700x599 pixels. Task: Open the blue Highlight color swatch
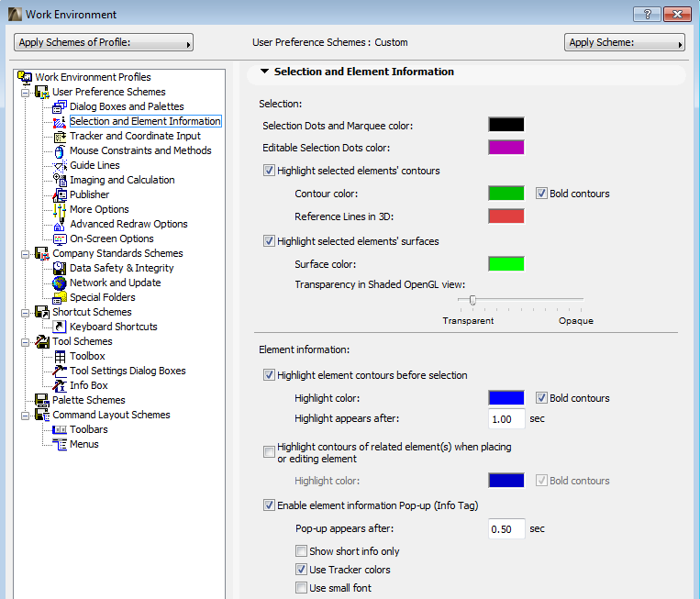pyautogui.click(x=506, y=398)
